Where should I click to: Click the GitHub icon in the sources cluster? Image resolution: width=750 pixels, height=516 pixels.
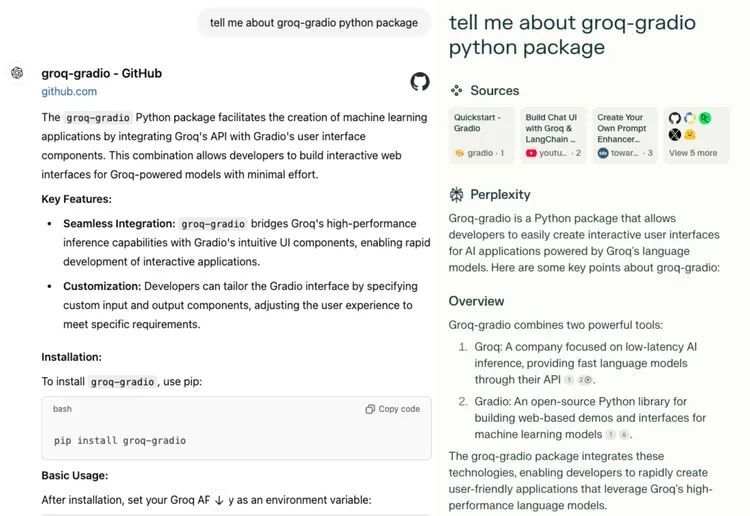click(674, 118)
